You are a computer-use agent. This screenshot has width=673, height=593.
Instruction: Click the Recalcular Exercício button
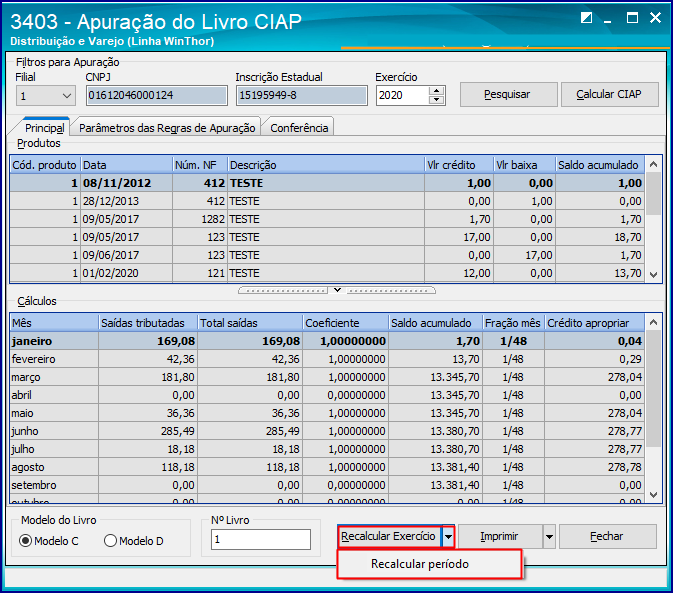(x=389, y=536)
